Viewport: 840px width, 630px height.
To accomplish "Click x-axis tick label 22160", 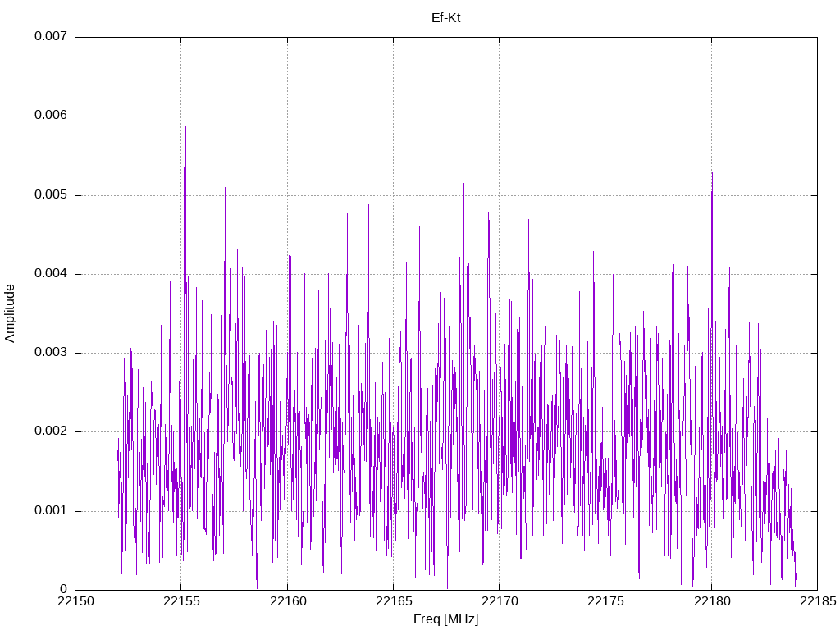I will pos(288,601).
